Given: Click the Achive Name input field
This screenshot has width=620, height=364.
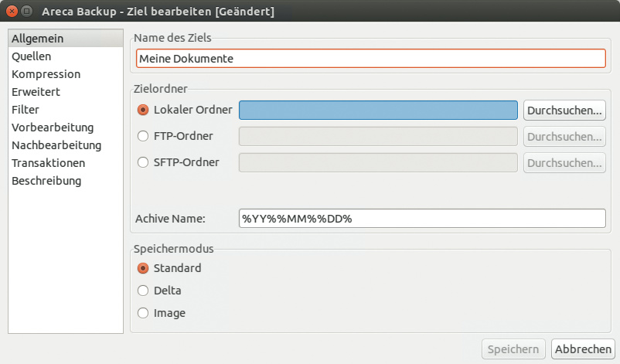Looking at the screenshot, I should (422, 219).
